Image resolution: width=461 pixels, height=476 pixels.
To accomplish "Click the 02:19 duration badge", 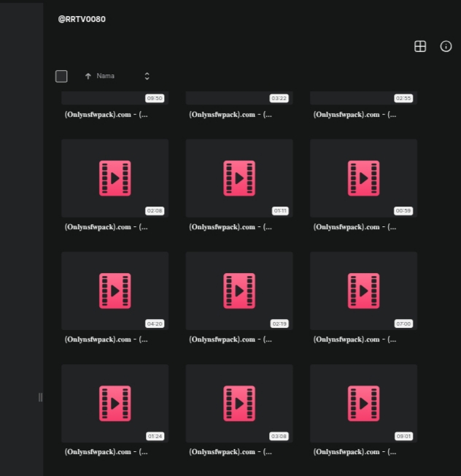I will point(279,323).
